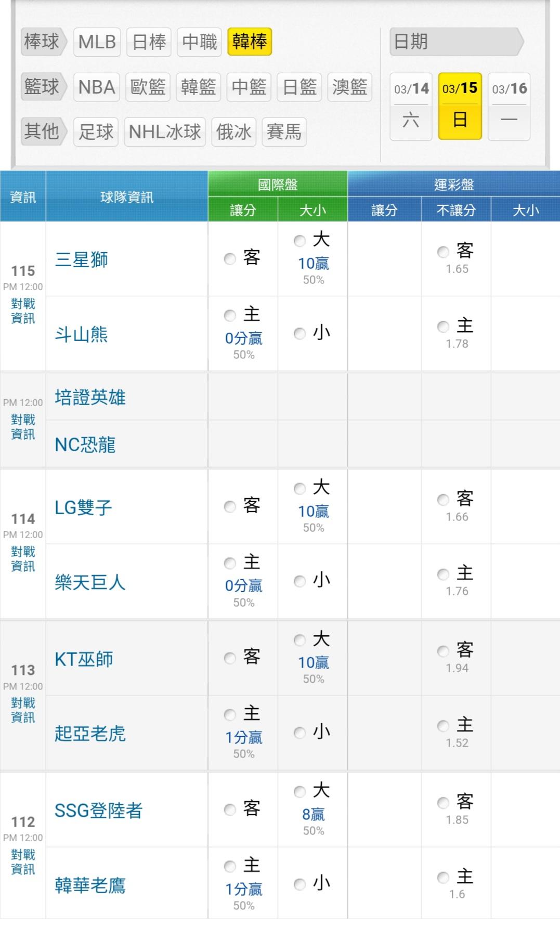Choose the NHL冰球 category
The height and width of the screenshot is (927, 560).
[x=165, y=132]
